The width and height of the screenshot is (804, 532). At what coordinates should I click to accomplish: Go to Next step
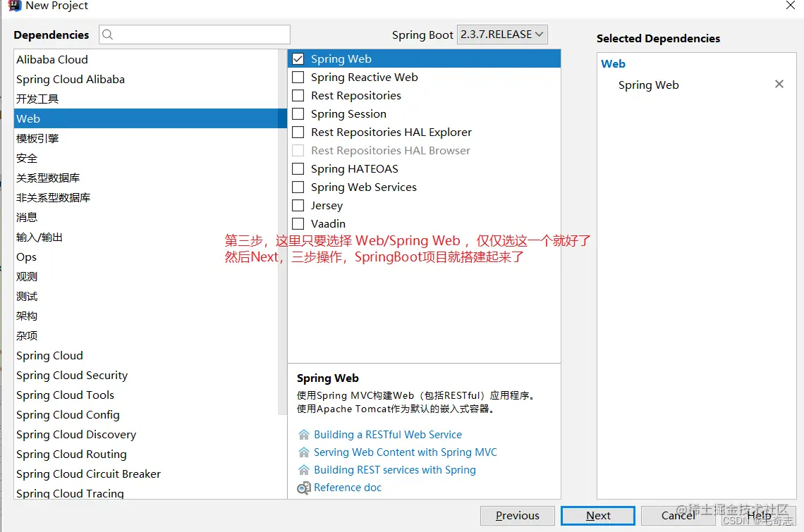pyautogui.click(x=598, y=516)
